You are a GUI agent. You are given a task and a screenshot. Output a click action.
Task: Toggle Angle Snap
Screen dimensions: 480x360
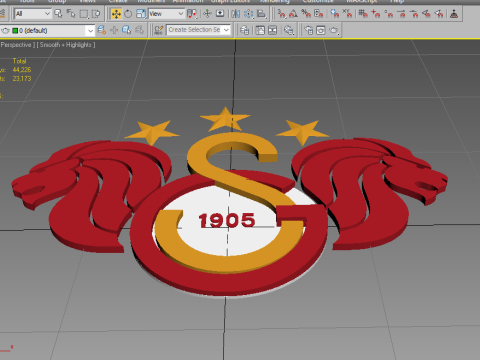[294, 14]
